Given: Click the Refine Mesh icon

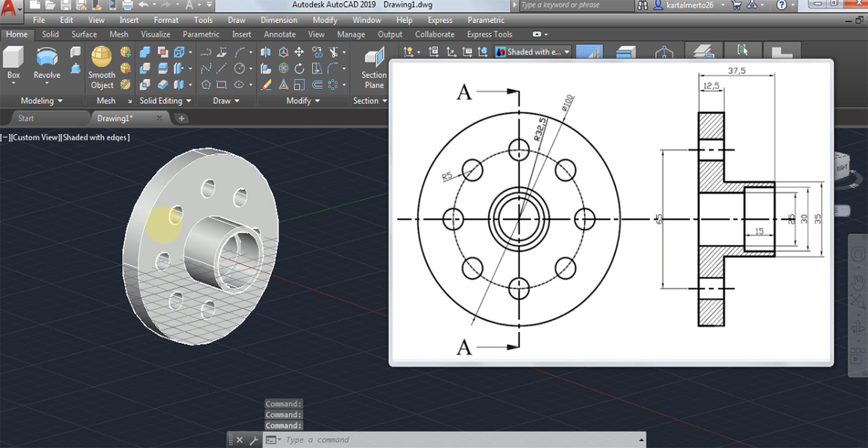Looking at the screenshot, I should [126, 85].
